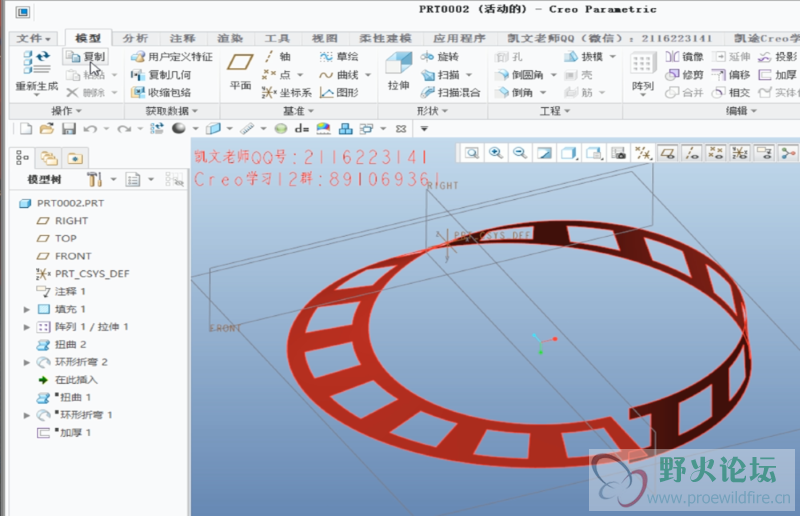Click the zoom out magnifier
The height and width of the screenshot is (516, 800).
(x=519, y=153)
